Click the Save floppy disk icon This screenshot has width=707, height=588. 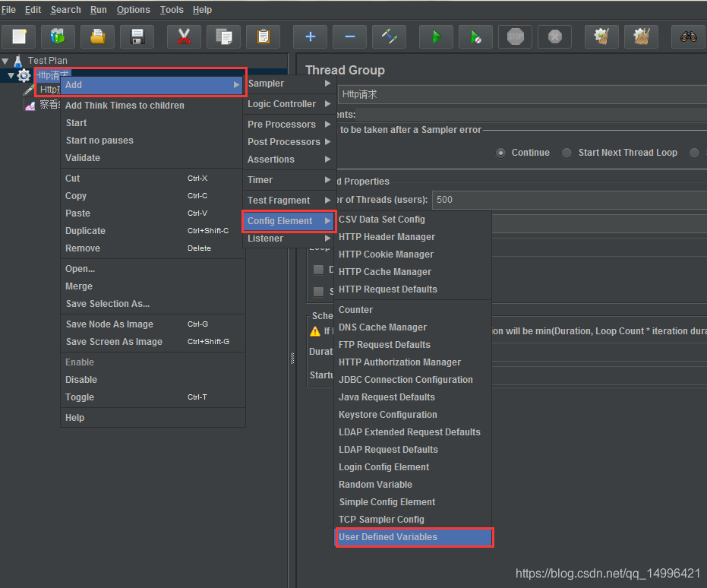click(137, 36)
